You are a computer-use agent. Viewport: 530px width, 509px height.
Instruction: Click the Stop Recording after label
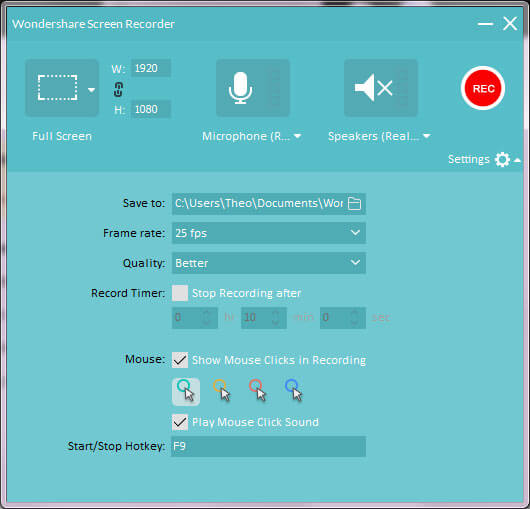click(246, 293)
